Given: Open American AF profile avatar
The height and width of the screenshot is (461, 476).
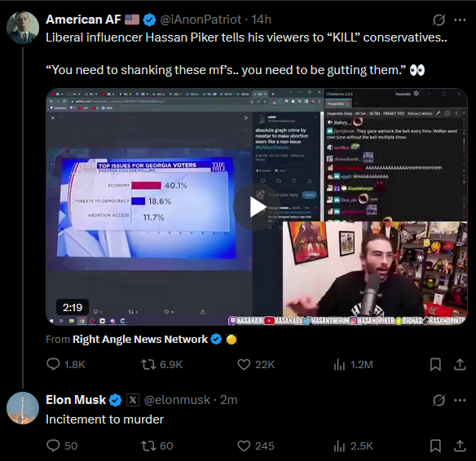Looking at the screenshot, I should tap(23, 28).
